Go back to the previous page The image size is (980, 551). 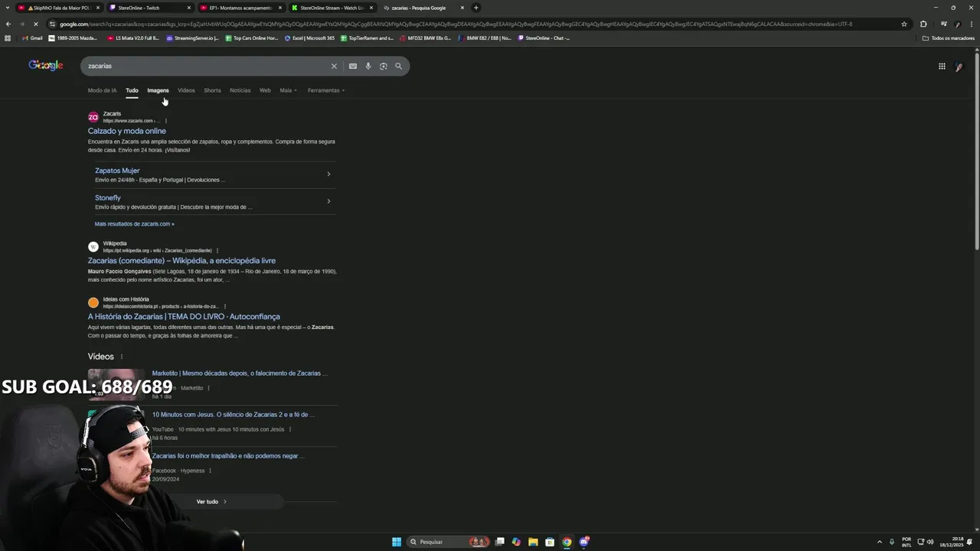click(x=8, y=24)
